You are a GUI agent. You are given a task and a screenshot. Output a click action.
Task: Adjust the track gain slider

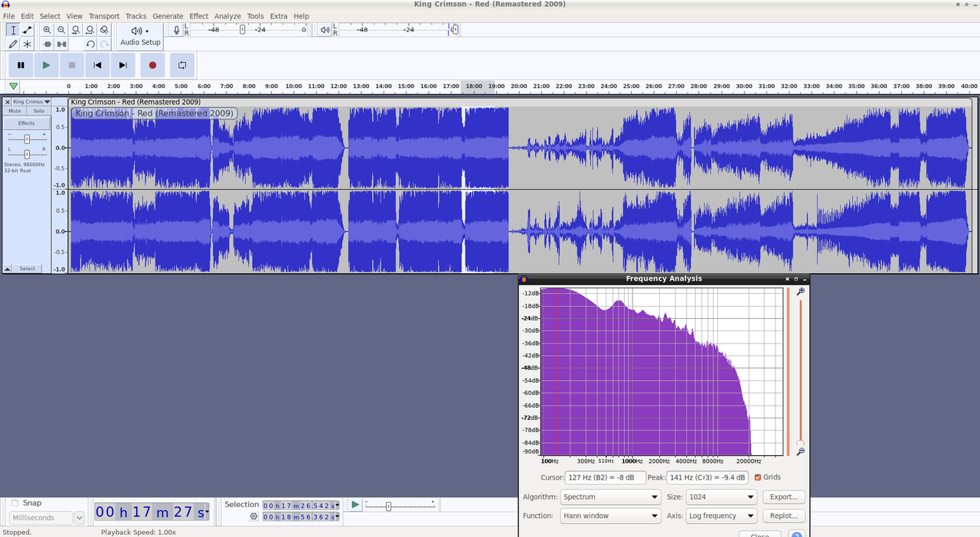[x=27, y=139]
